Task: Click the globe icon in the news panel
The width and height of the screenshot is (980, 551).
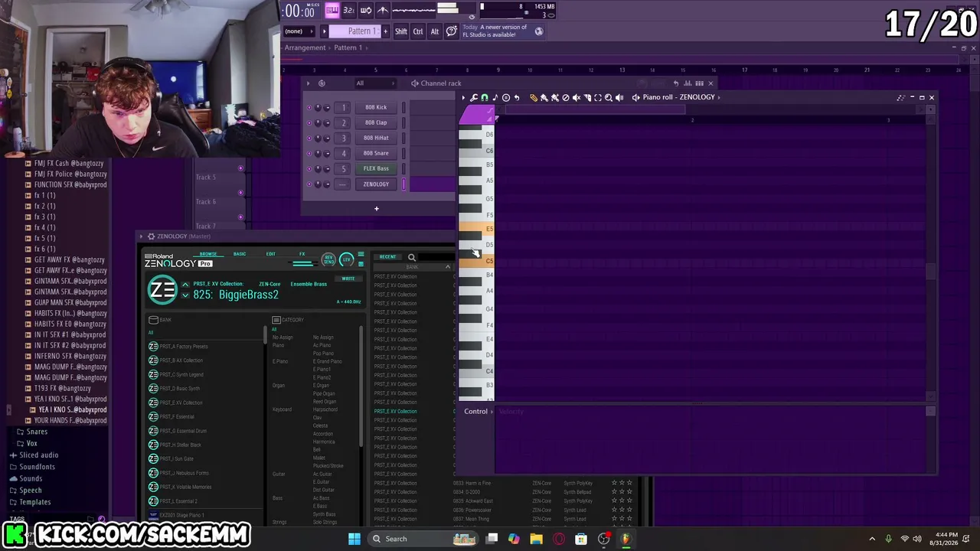Action: [539, 31]
